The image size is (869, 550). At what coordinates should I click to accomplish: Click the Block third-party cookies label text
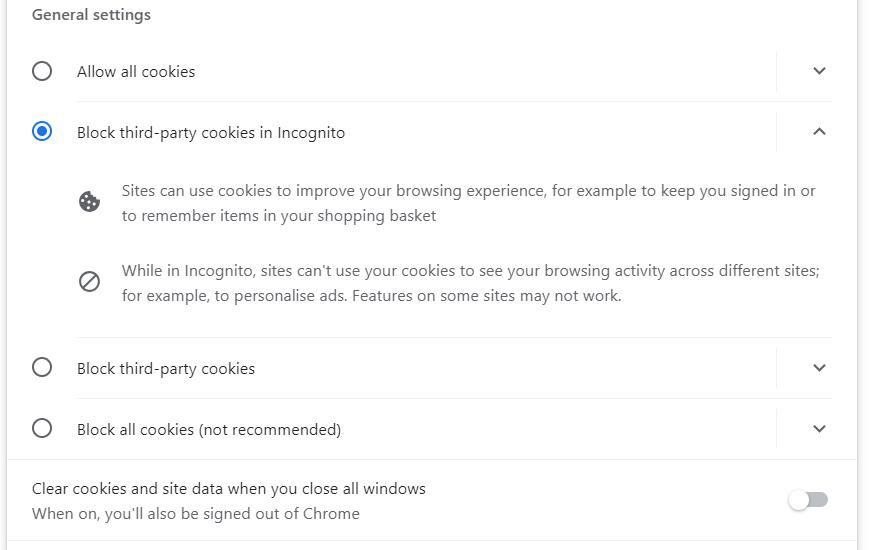pos(166,369)
